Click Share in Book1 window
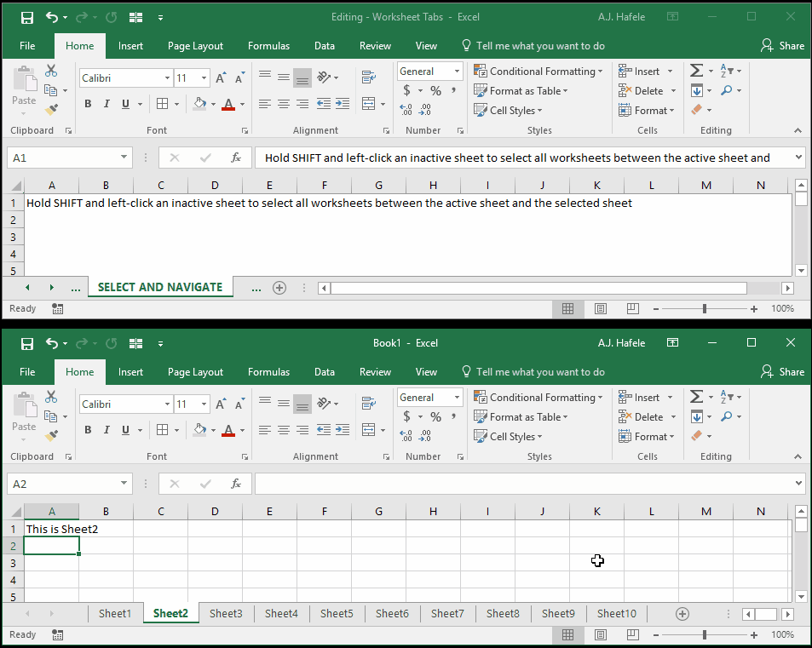The width and height of the screenshot is (812, 648). 782,372
